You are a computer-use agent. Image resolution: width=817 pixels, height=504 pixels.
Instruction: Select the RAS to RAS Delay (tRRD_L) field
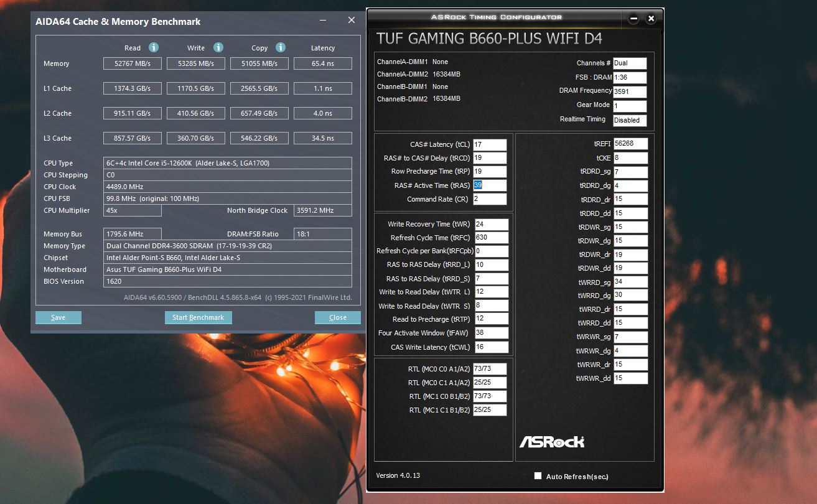[492, 265]
